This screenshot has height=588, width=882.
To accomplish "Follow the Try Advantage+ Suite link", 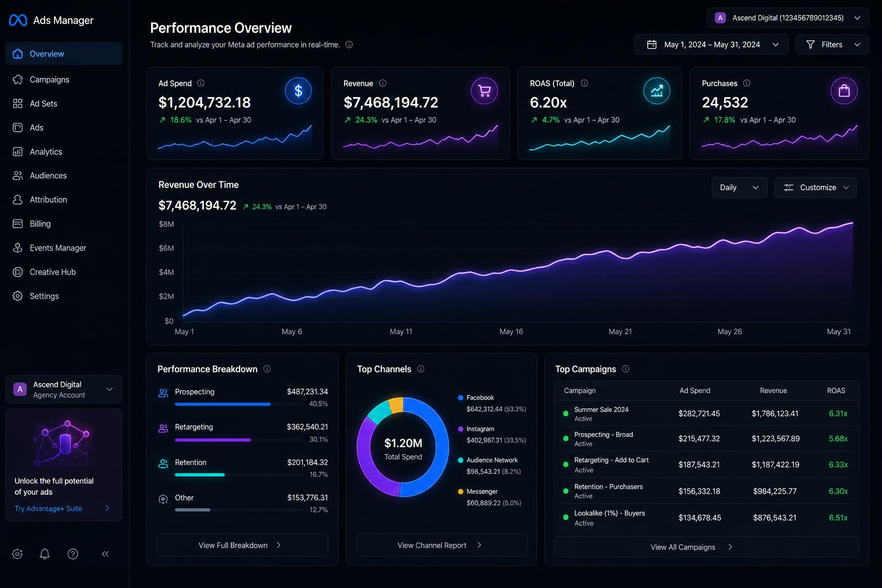I will 62,508.
